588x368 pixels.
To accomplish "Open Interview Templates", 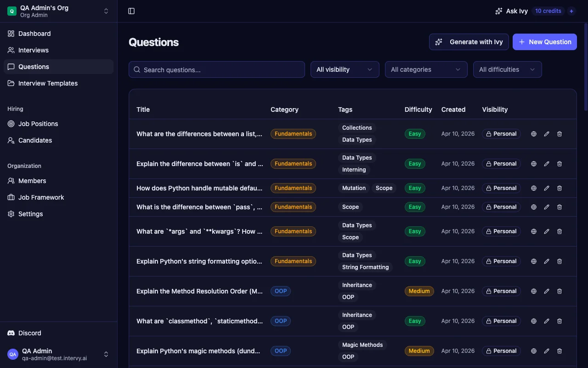I will click(48, 83).
